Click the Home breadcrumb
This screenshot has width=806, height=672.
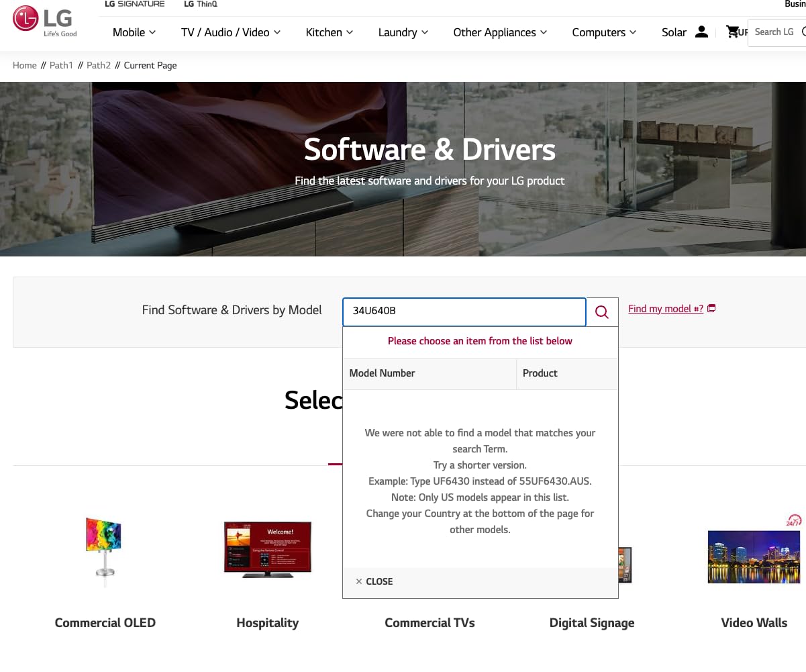25,65
